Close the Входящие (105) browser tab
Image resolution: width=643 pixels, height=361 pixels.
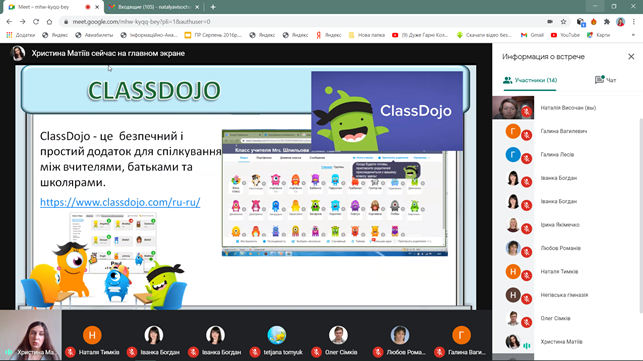pos(197,7)
